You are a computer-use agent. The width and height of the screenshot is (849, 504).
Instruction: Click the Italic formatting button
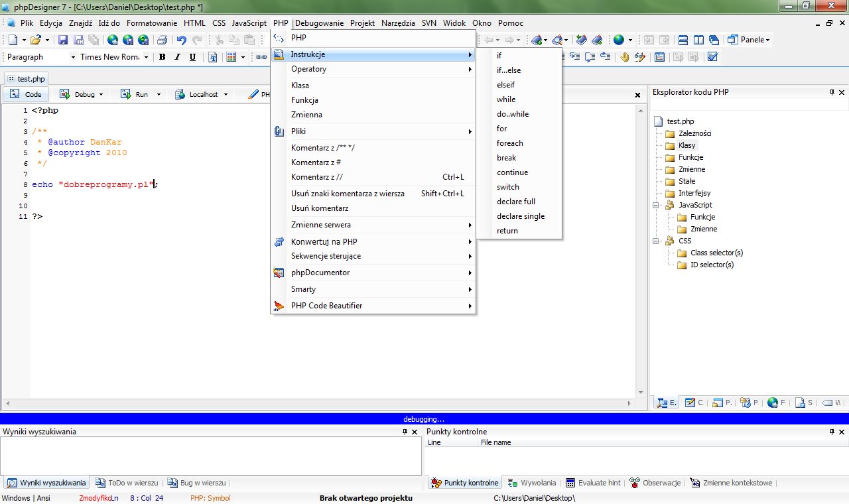click(177, 57)
